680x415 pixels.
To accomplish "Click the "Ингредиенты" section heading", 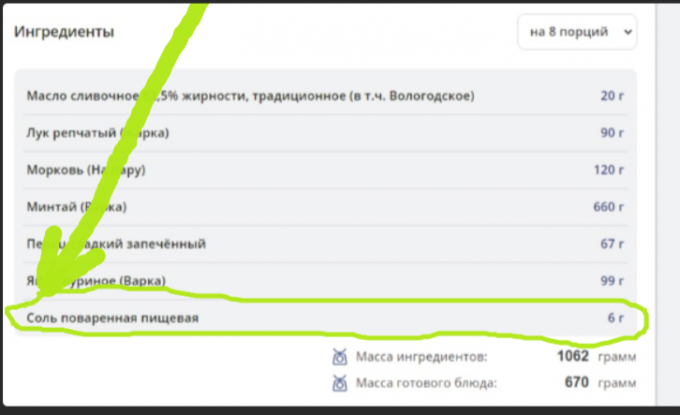I will (x=64, y=32).
